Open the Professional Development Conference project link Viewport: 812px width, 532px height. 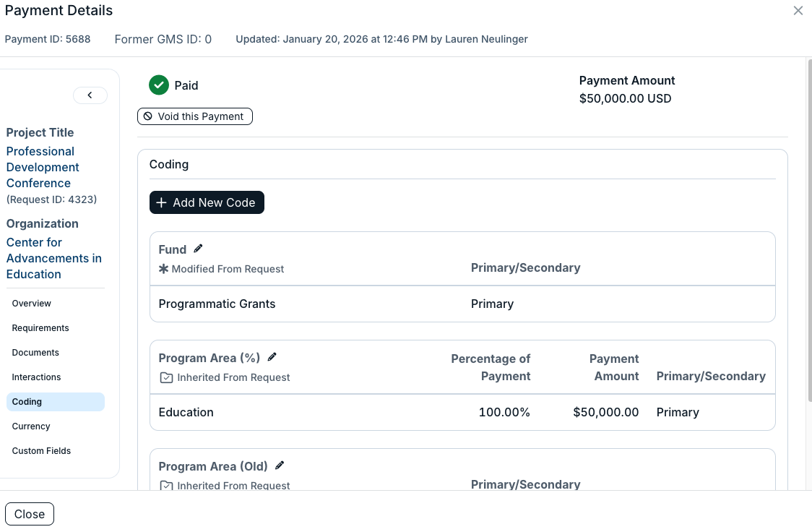tap(43, 167)
